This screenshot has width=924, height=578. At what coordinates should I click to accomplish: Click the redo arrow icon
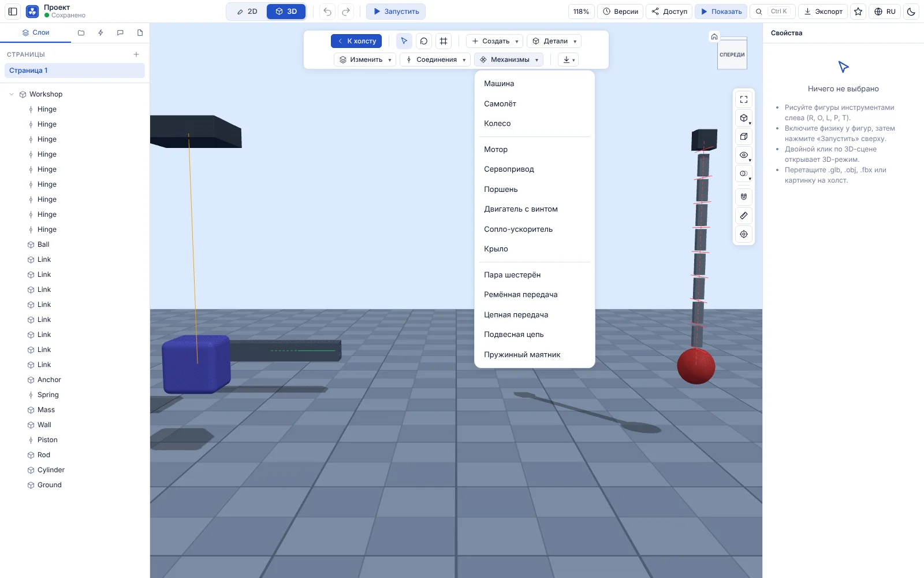click(346, 12)
